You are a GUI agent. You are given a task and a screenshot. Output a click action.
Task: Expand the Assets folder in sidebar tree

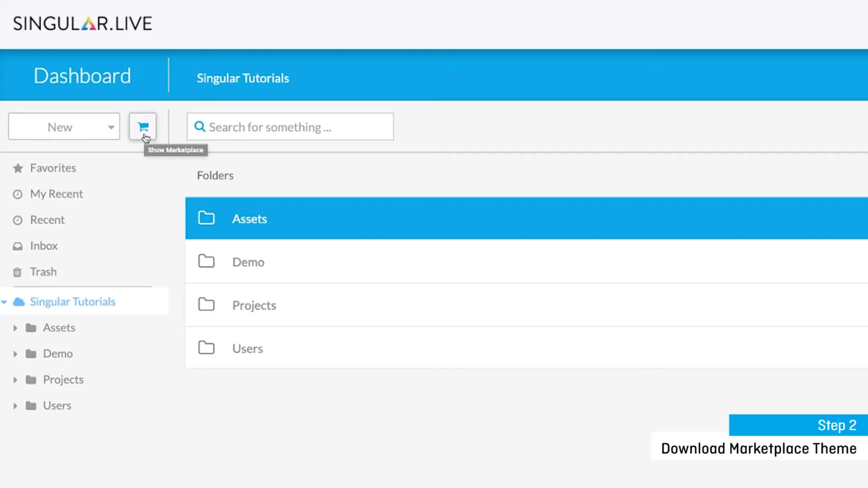click(x=15, y=328)
